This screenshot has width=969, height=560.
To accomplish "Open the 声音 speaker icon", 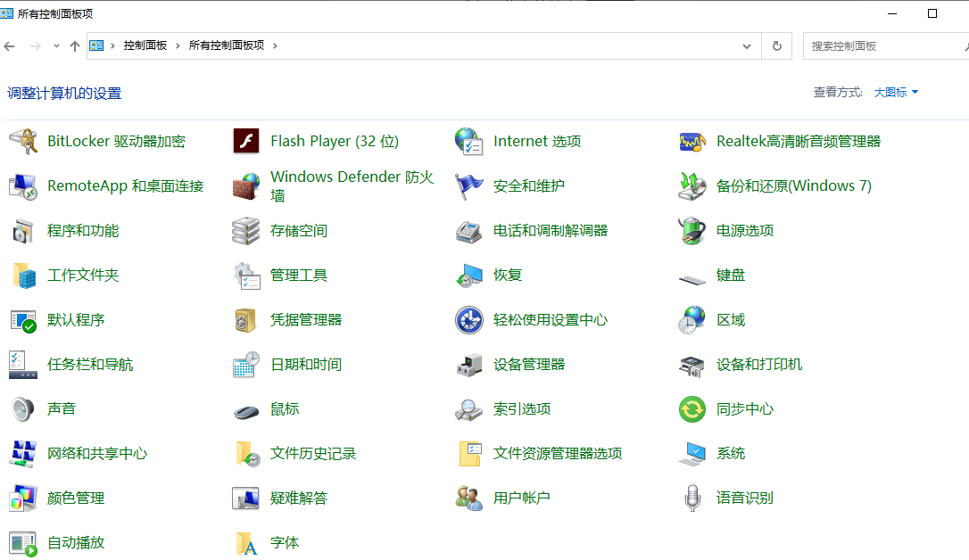I will pos(23,408).
